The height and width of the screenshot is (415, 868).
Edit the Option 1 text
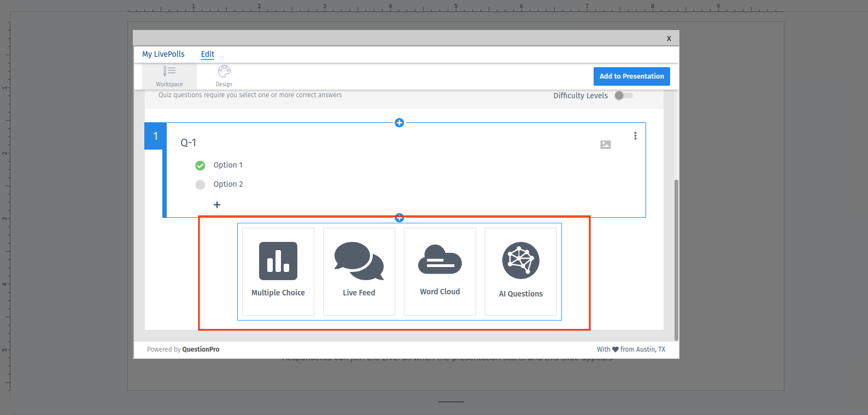coord(228,165)
